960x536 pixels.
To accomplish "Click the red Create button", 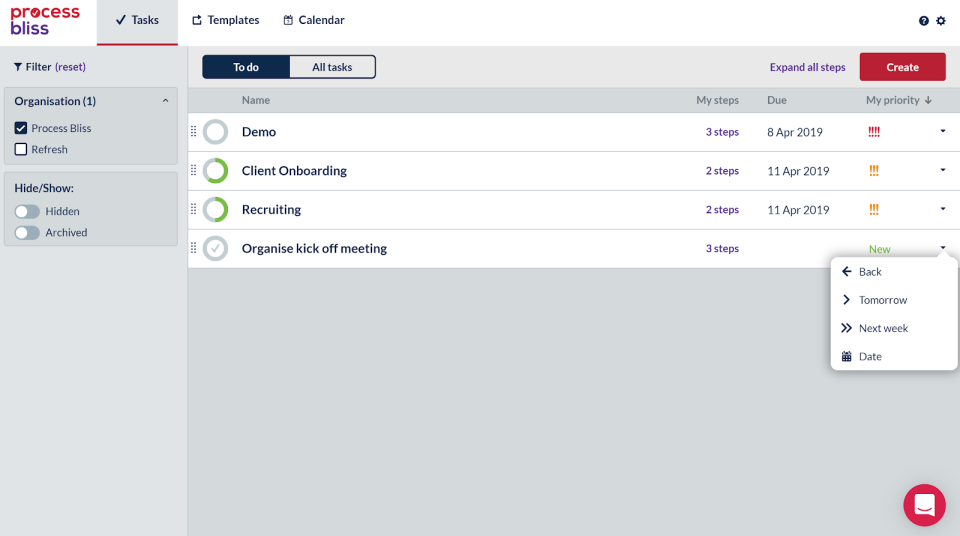I will [x=902, y=67].
